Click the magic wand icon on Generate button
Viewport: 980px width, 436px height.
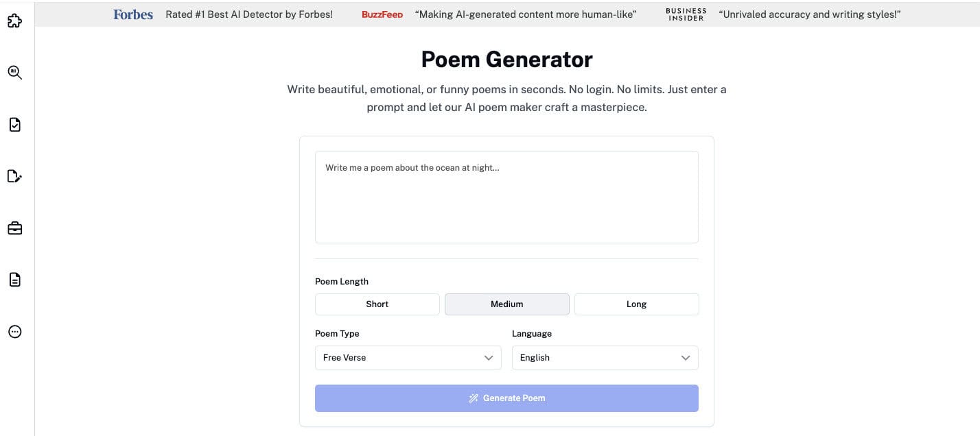coord(474,398)
